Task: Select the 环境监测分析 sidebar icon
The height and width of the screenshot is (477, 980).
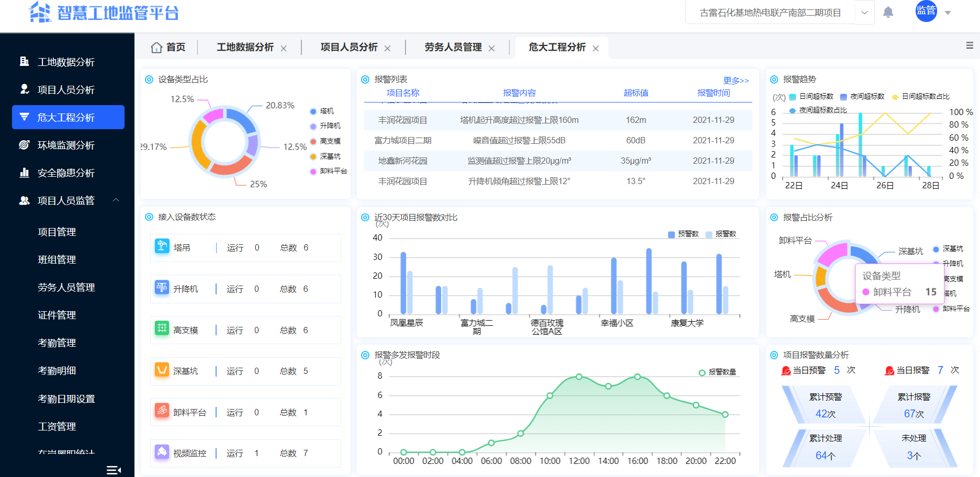Action: 24,145
